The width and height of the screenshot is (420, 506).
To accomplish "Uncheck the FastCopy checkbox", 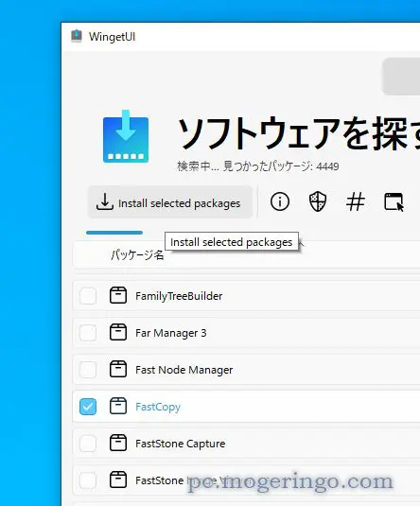I will tap(88, 407).
